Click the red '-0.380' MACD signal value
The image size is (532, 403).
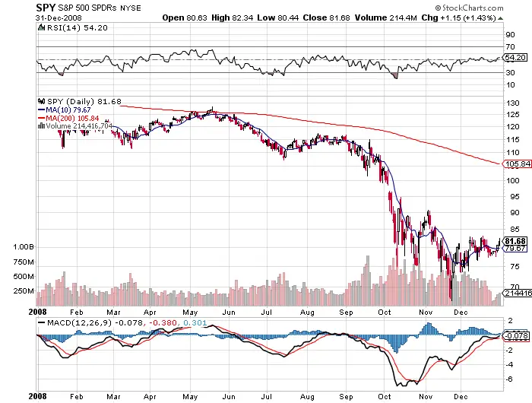pyautogui.click(x=162, y=322)
